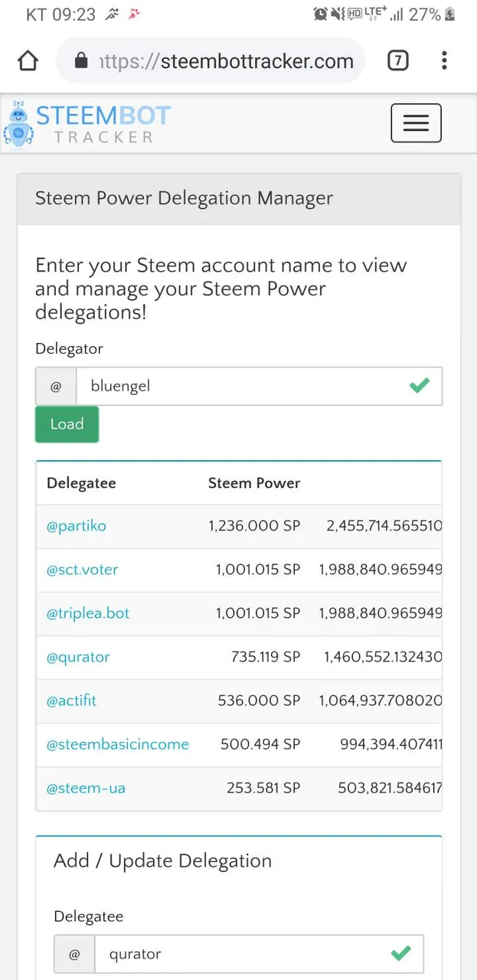Open the @partiko delegatee link
477x980 pixels.
(77, 526)
